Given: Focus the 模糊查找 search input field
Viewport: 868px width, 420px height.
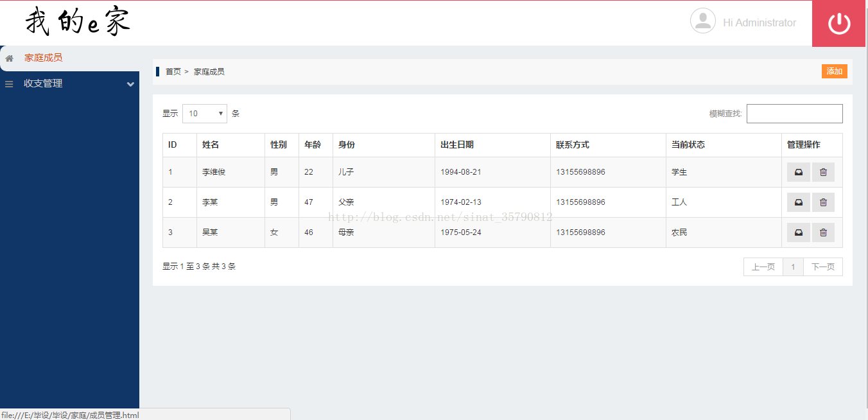Looking at the screenshot, I should pyautogui.click(x=795, y=114).
